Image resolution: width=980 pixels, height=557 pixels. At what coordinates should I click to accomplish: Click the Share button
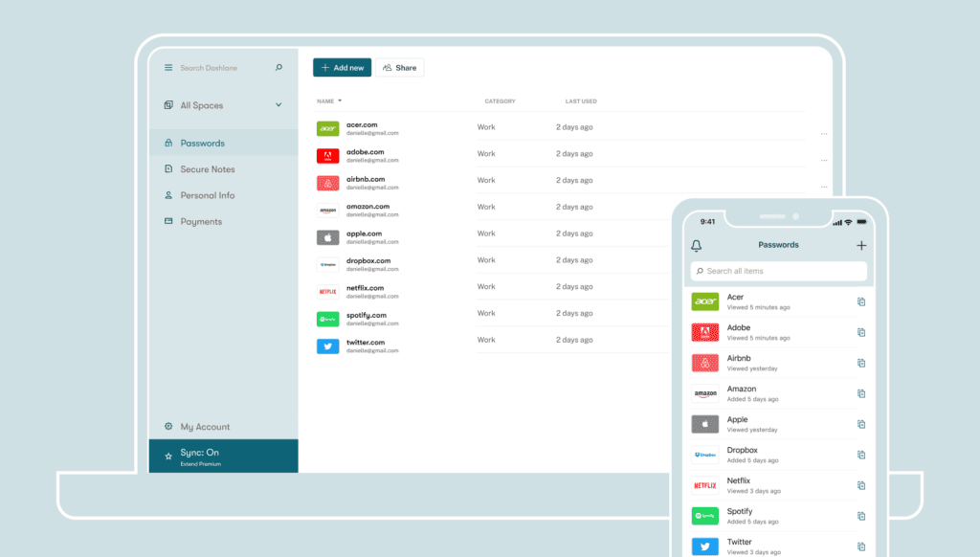click(x=399, y=68)
